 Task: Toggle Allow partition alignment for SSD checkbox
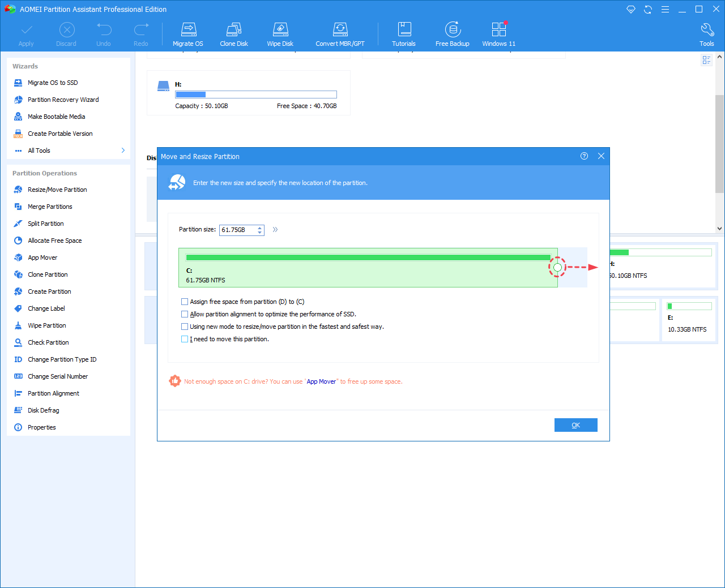(x=185, y=314)
